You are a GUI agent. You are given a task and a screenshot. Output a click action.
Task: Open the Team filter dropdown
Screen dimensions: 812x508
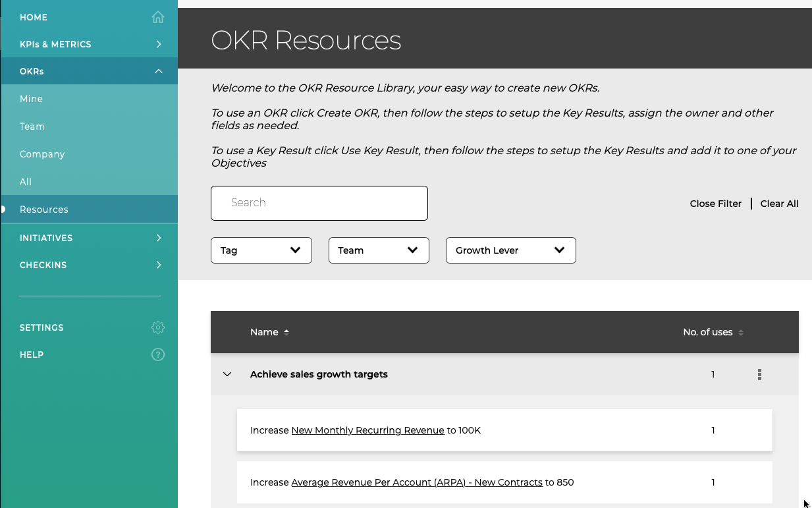tap(379, 250)
